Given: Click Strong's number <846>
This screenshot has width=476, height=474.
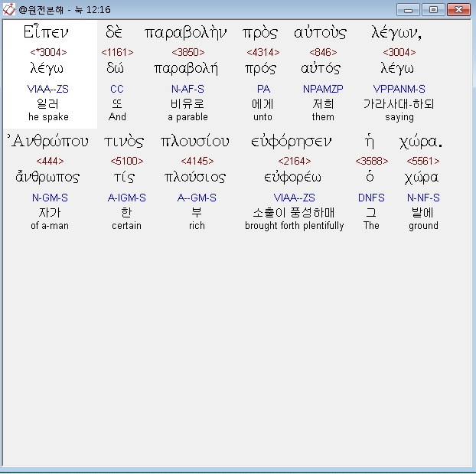Looking at the screenshot, I should (x=323, y=52).
